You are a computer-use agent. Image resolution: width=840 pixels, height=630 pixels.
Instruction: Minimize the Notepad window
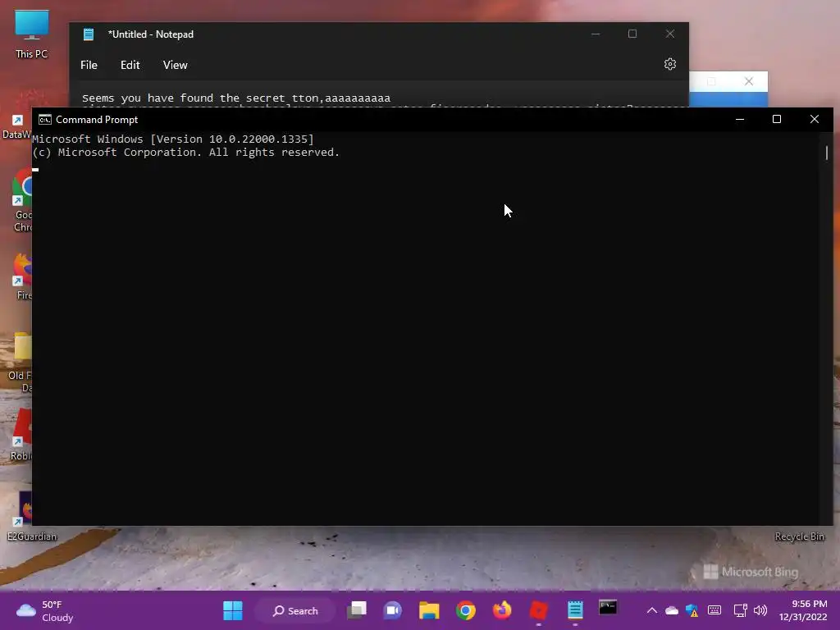tap(596, 34)
